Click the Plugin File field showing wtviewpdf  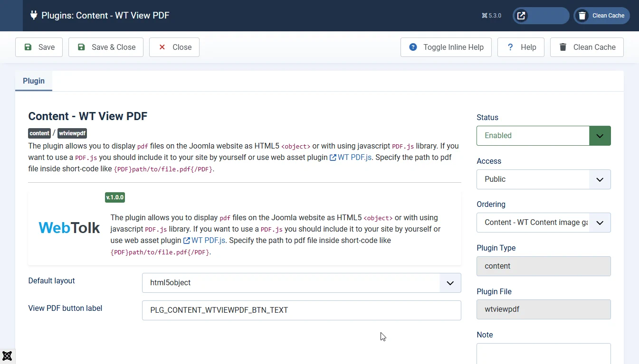tap(544, 309)
